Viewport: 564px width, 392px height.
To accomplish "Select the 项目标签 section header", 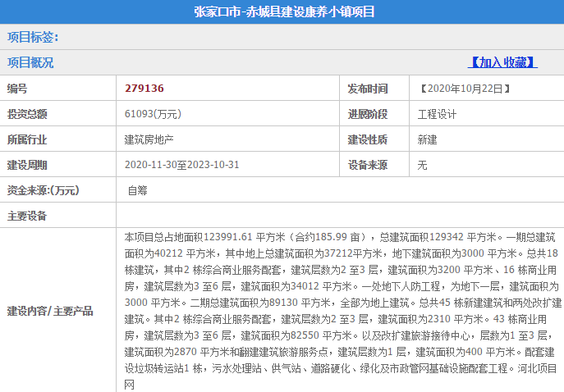I will (x=33, y=37).
